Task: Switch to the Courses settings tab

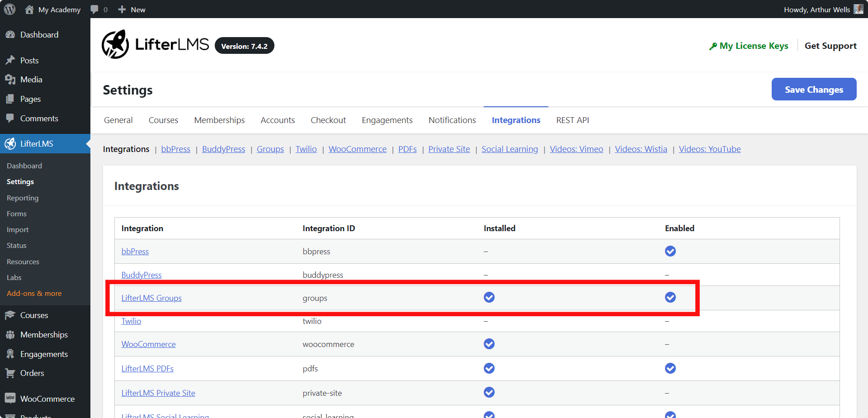Action: point(163,120)
